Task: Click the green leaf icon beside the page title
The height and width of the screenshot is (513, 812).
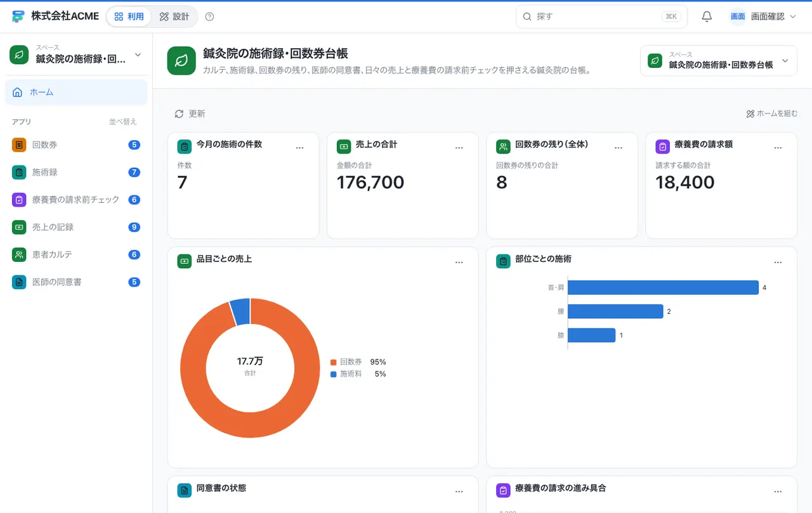Action: 181,61
